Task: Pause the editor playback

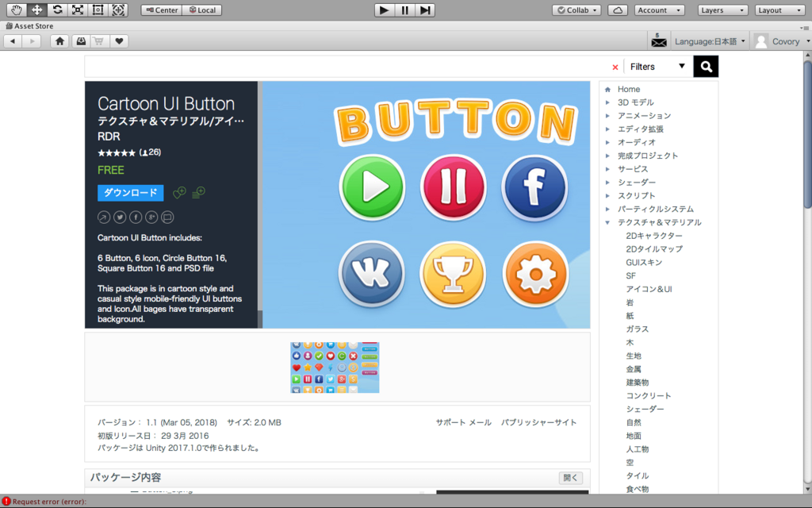Action: [404, 10]
